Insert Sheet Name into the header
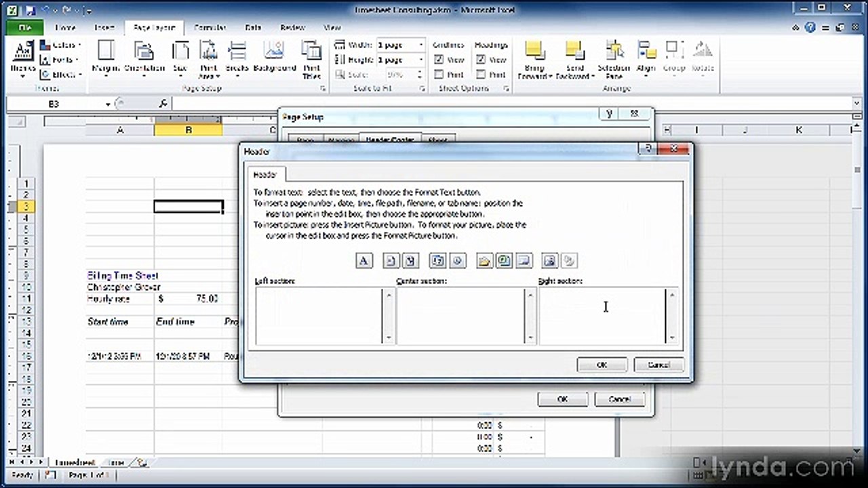 523,261
